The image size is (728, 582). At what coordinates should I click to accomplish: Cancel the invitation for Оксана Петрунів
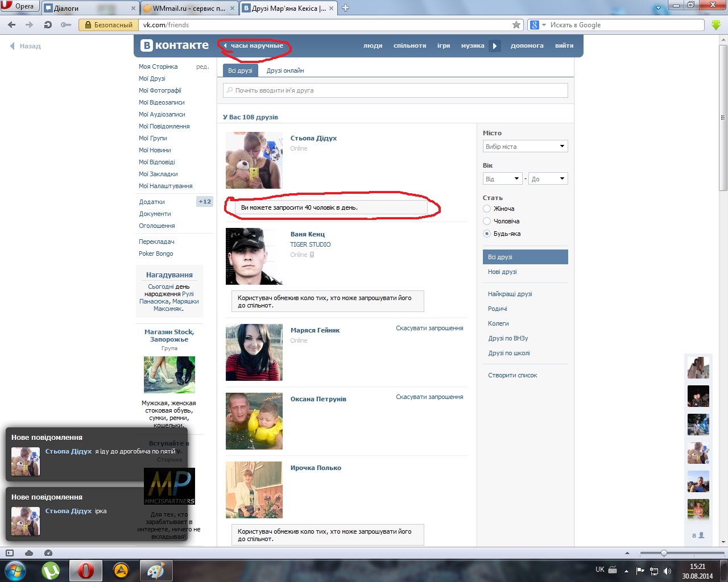click(x=429, y=397)
